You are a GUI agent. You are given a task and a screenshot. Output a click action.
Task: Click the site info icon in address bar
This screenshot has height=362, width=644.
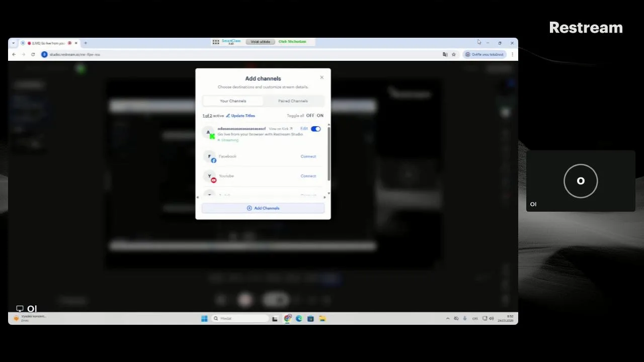(x=44, y=54)
